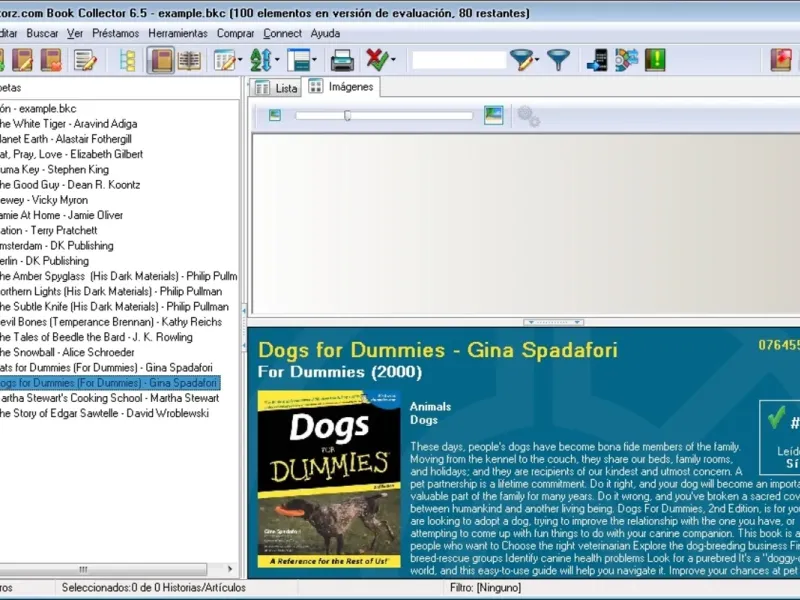Click the edit book toolbar icon
Image resolution: width=800 pixels, height=600 pixels.
(22, 60)
